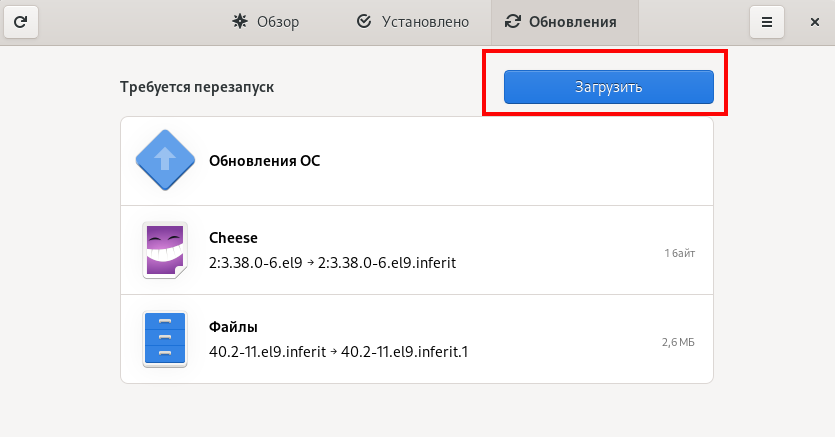This screenshot has height=437, width=835.
Task: Select the Обновления tab
Action: click(x=564, y=21)
